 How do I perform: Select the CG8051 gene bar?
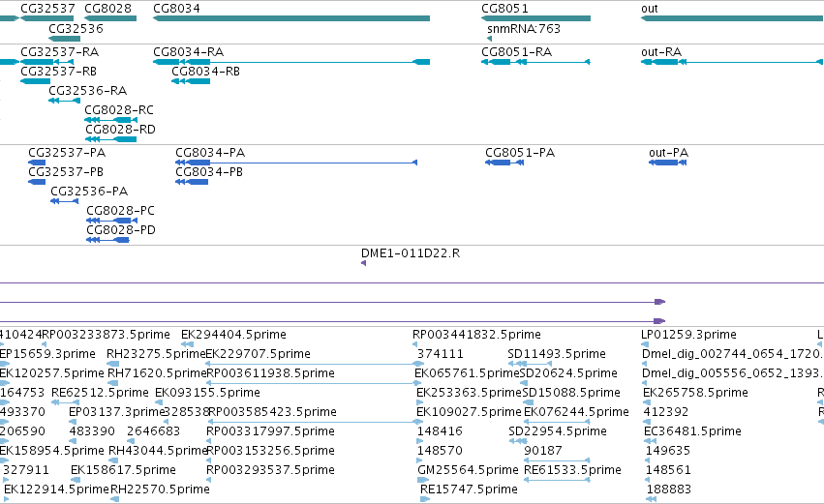(x=535, y=18)
